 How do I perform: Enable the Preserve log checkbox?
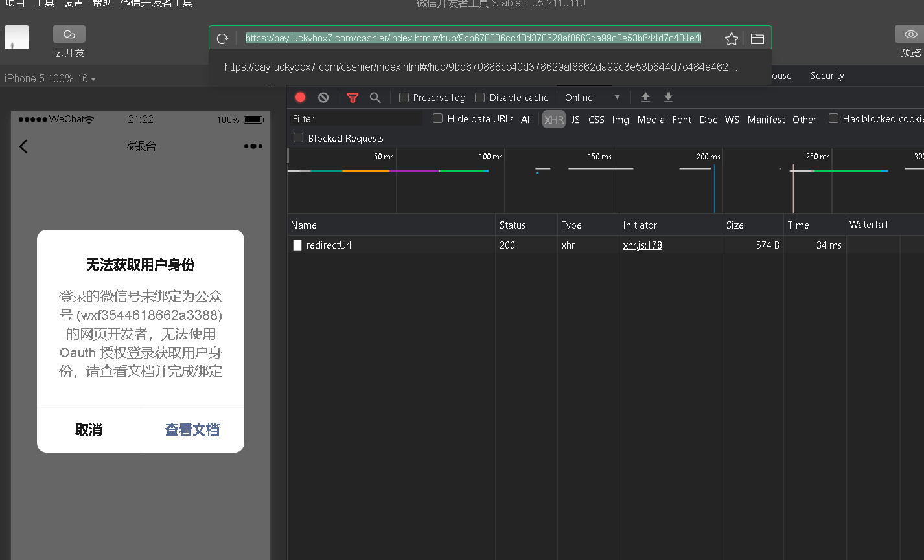tap(404, 98)
